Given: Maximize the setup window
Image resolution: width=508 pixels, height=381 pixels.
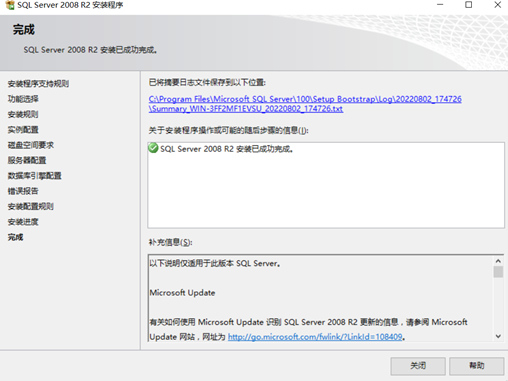Looking at the screenshot, I should 469,5.
